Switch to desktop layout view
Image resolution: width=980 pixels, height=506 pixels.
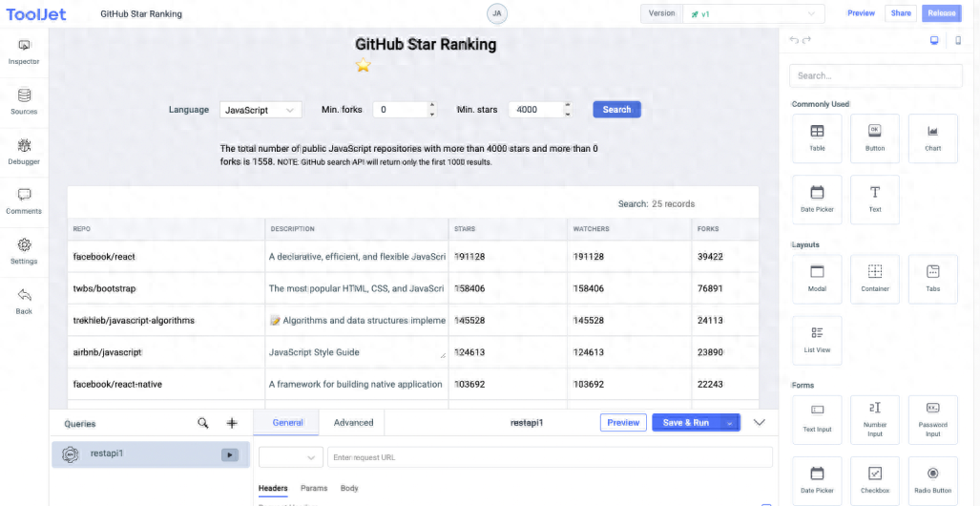tap(934, 41)
